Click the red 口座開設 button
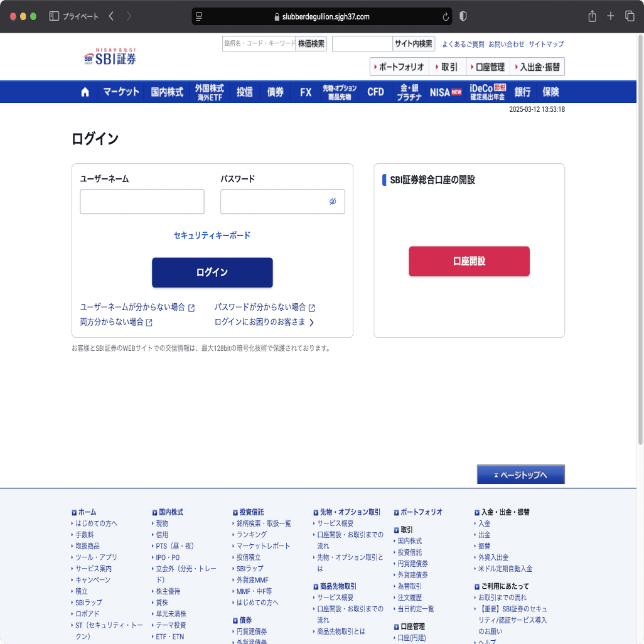 point(469,261)
